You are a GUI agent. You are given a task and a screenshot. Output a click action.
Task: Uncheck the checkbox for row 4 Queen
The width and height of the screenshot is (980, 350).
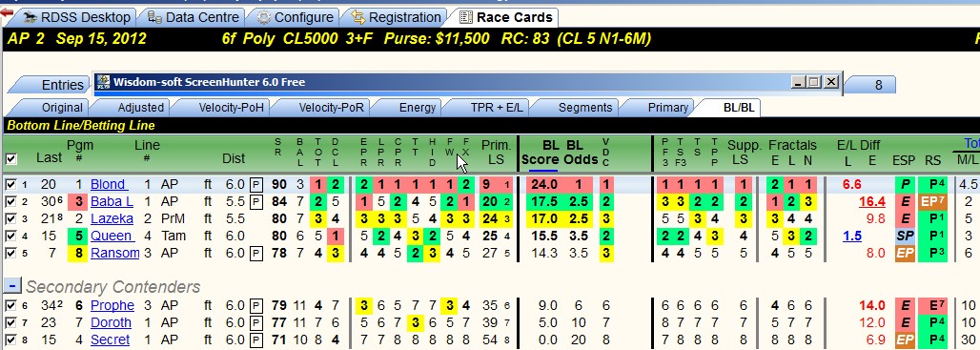click(10, 237)
